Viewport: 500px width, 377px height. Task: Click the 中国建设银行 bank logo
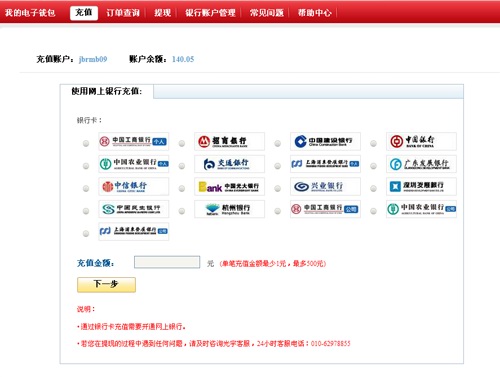(x=325, y=141)
